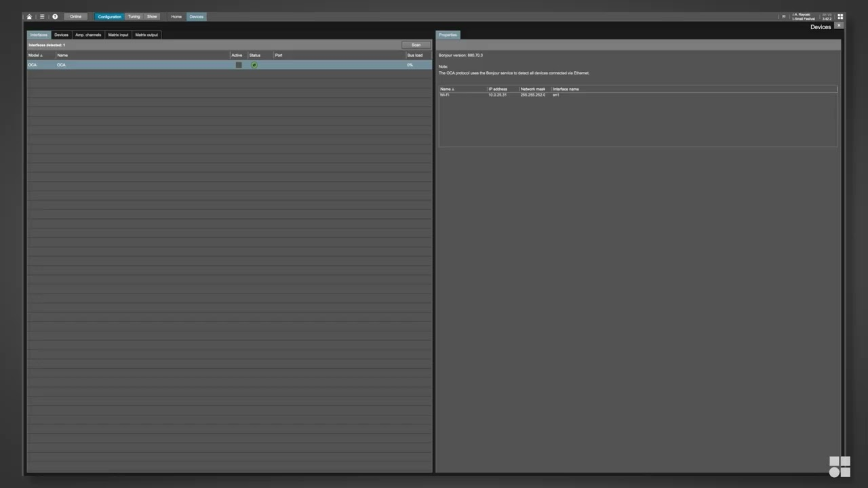Go to the Home view button
This screenshot has height=488, width=868.
click(x=176, y=17)
